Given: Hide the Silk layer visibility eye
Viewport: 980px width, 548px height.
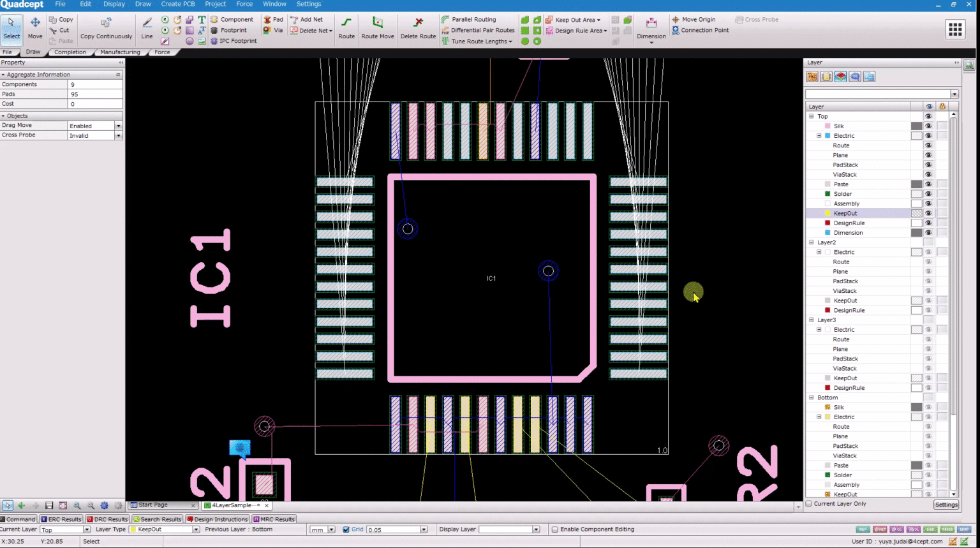Looking at the screenshot, I should [x=928, y=126].
